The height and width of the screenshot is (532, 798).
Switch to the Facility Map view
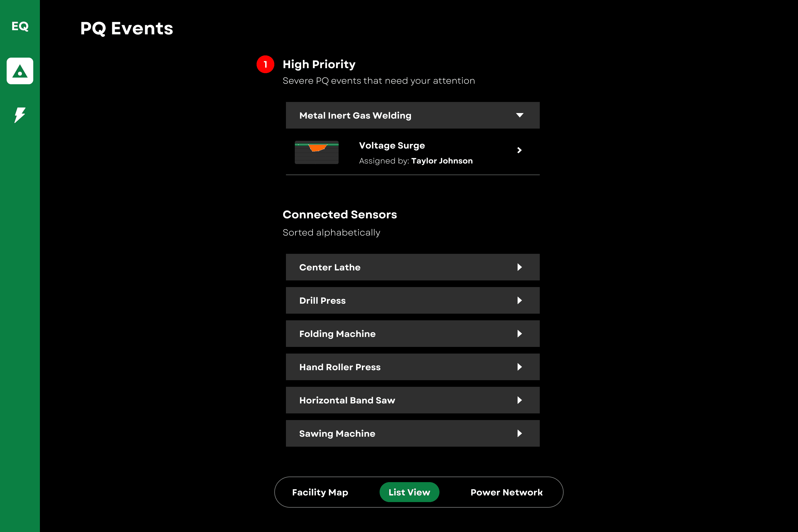[320, 492]
